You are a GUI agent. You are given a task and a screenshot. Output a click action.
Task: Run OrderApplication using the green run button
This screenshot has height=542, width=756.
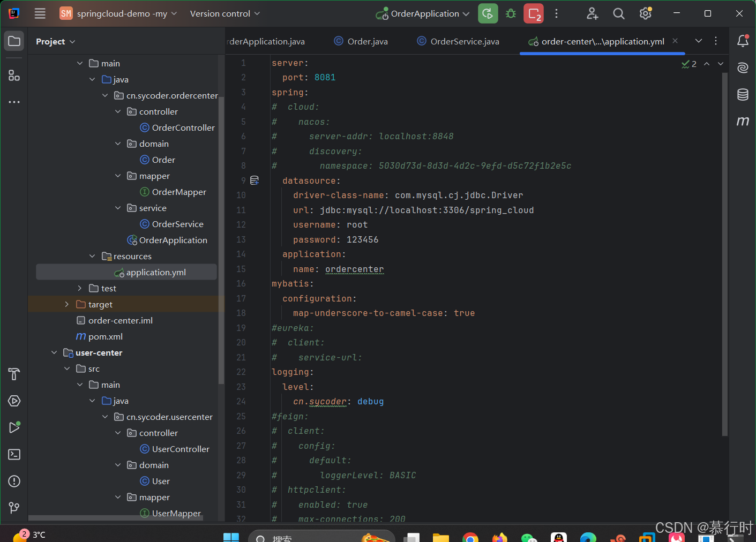[488, 13]
